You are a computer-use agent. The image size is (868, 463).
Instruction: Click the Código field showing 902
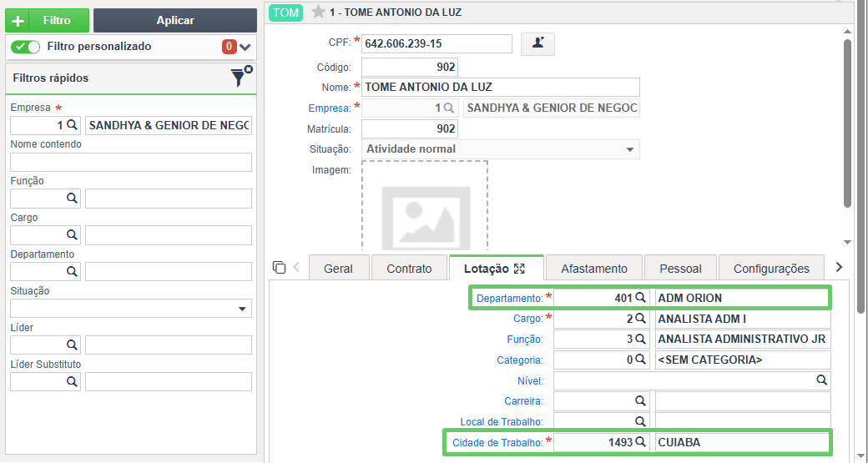point(410,67)
